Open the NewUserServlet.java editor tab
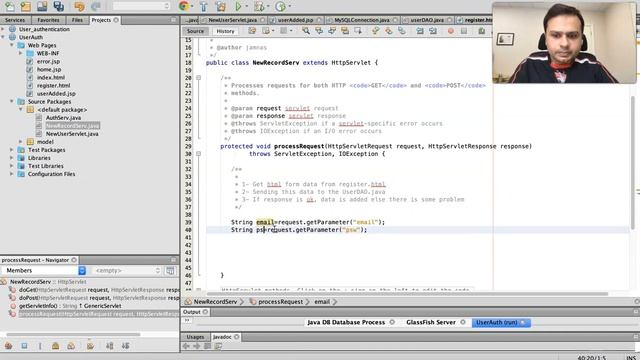The width and height of the screenshot is (640, 360). coord(232,20)
